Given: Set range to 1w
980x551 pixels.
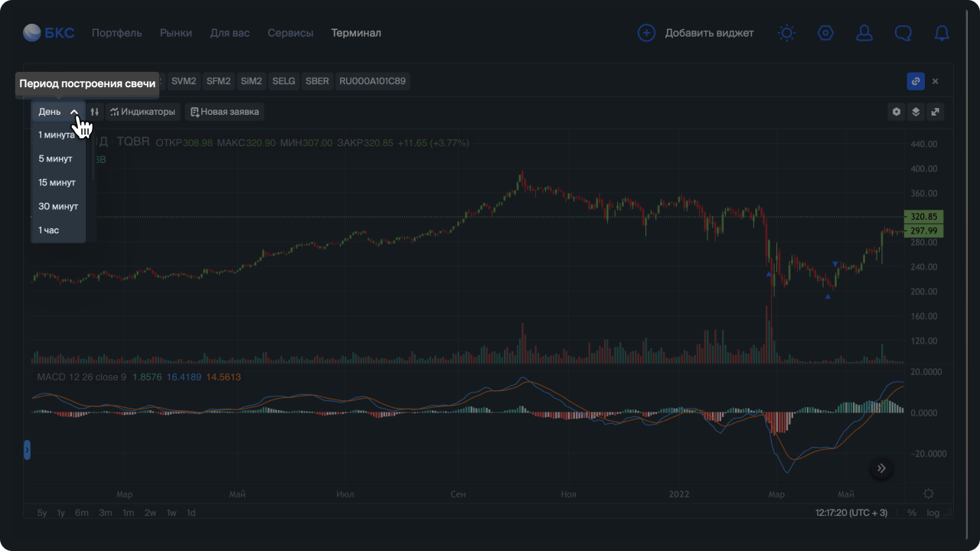Looking at the screenshot, I should coord(171,513).
